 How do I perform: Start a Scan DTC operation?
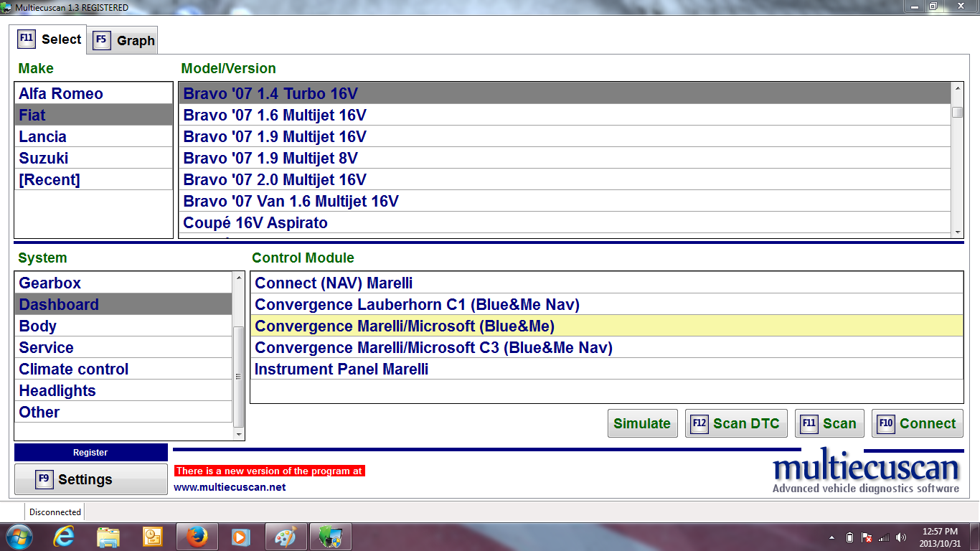[x=736, y=423]
